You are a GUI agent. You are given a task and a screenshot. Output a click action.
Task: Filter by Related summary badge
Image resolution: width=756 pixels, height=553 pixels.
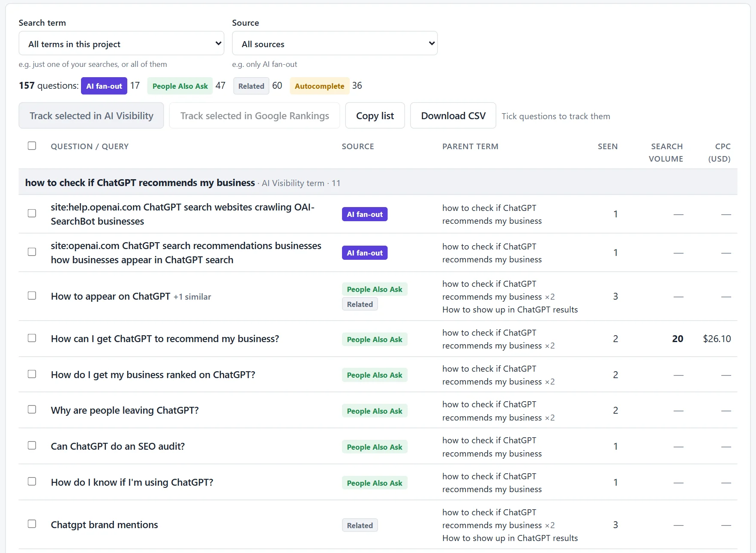(x=251, y=86)
